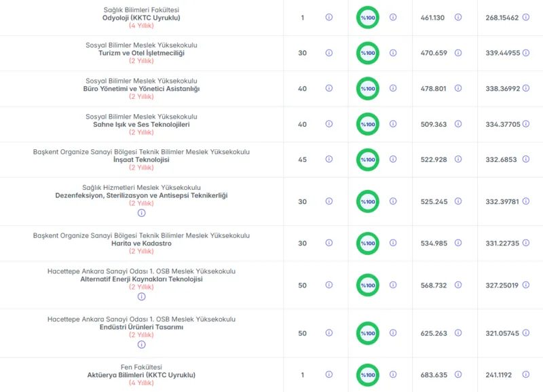Open Büro Yönetimi ve Yönetici Asistanlığı program
543x392 pixels.
click(x=141, y=89)
